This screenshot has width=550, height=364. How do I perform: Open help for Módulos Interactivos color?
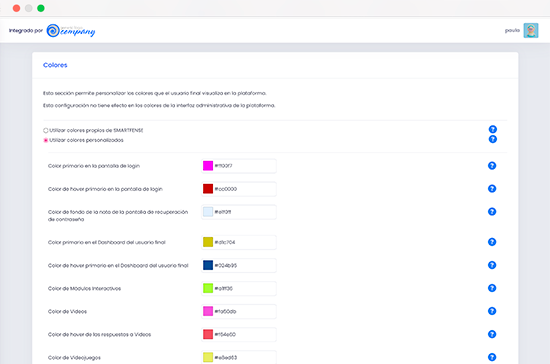tap(492, 288)
